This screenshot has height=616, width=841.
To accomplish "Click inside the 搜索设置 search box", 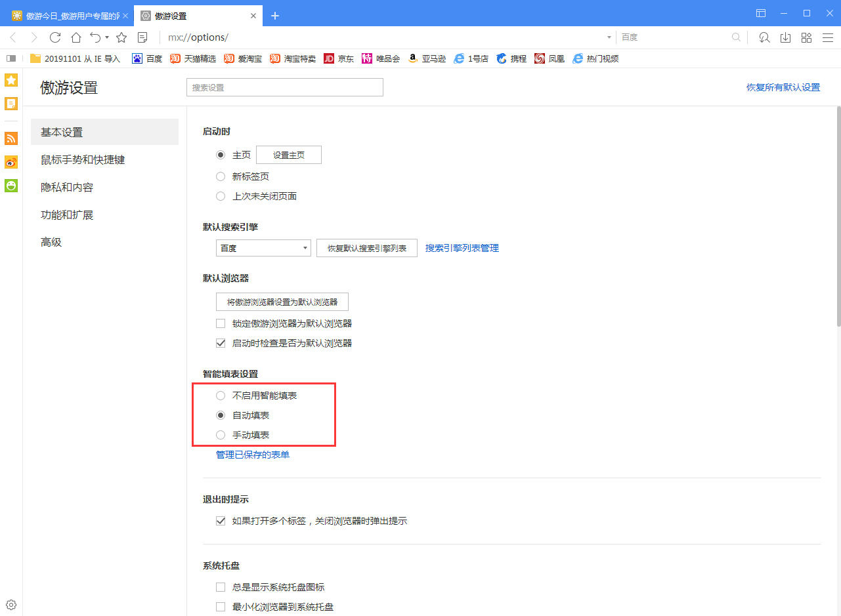I will pos(284,87).
